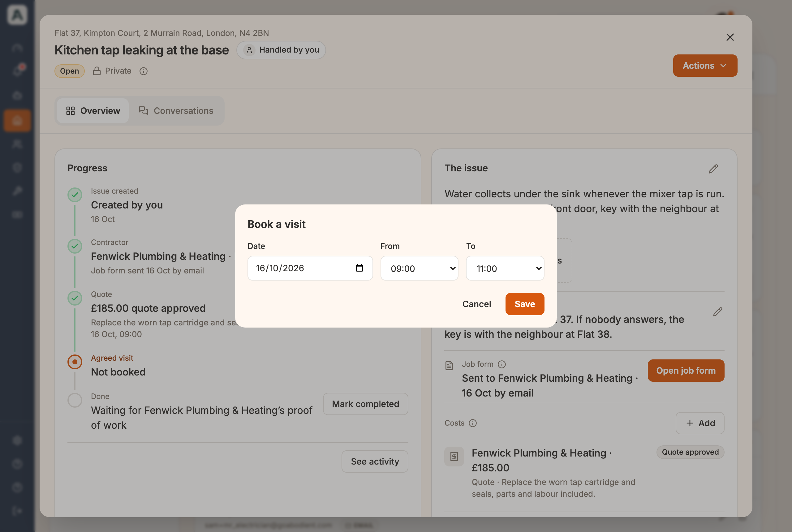Click the Issue created check marker

click(75, 195)
